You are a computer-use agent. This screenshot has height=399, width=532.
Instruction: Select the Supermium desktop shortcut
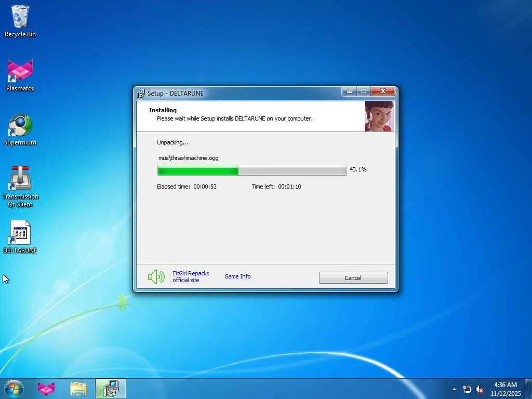click(20, 129)
